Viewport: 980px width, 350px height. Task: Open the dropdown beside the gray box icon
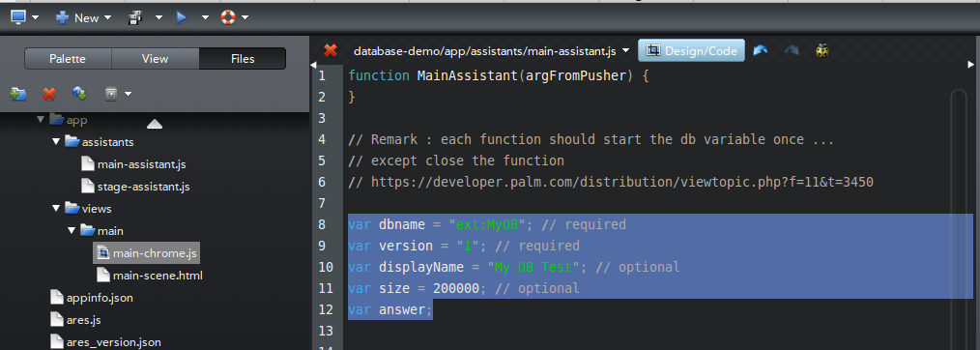tap(129, 95)
